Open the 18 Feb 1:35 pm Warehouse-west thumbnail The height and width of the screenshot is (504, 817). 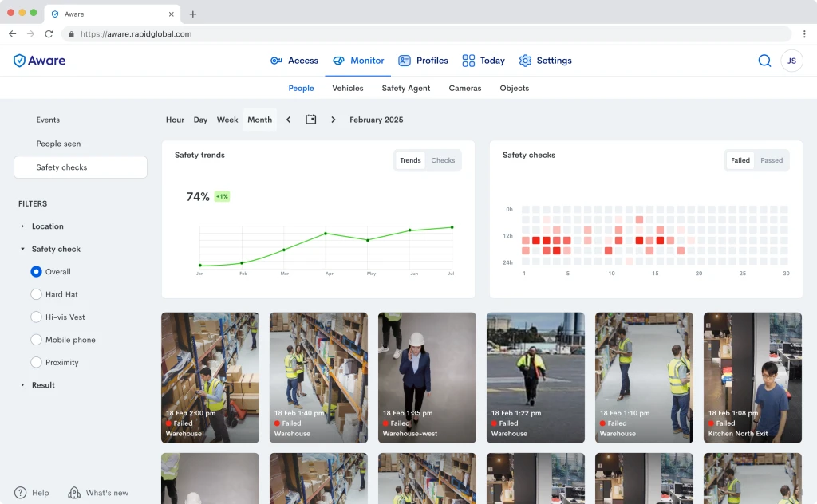pos(427,377)
